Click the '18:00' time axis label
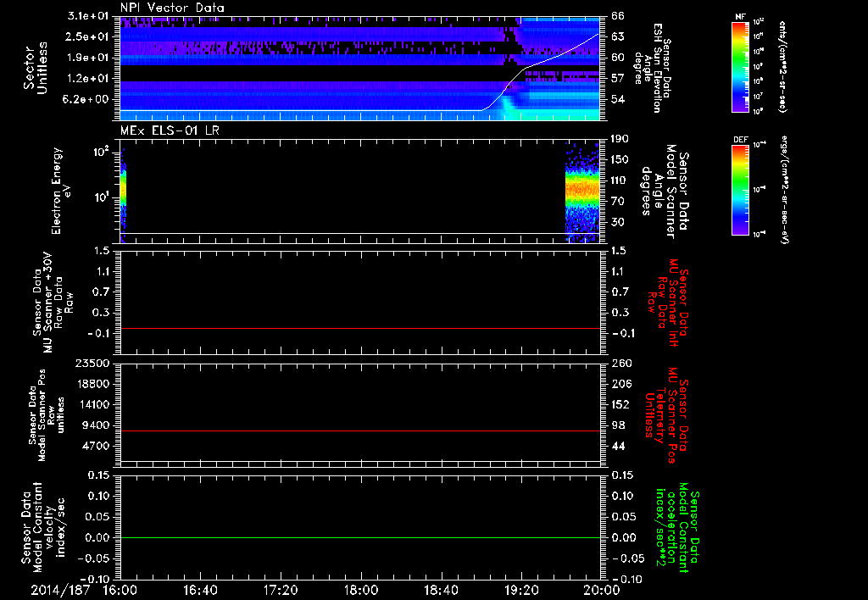 point(361,590)
